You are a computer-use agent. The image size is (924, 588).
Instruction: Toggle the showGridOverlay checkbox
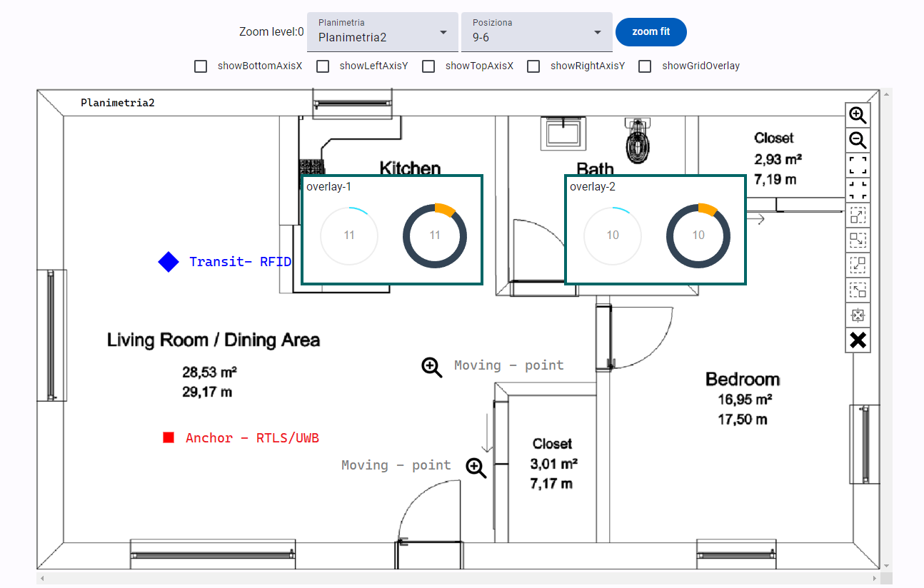pos(645,66)
